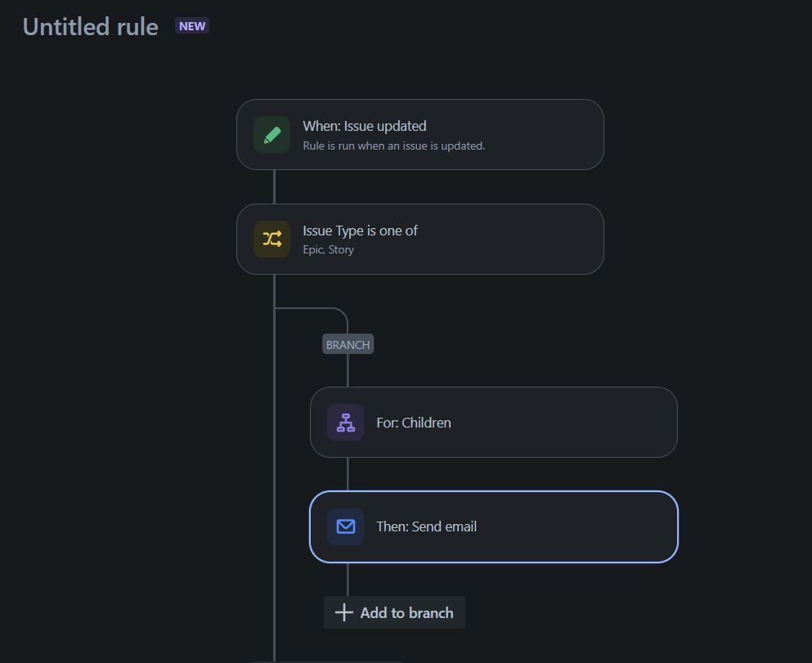
Task: Click the green pencil trigger icon
Action: [271, 135]
